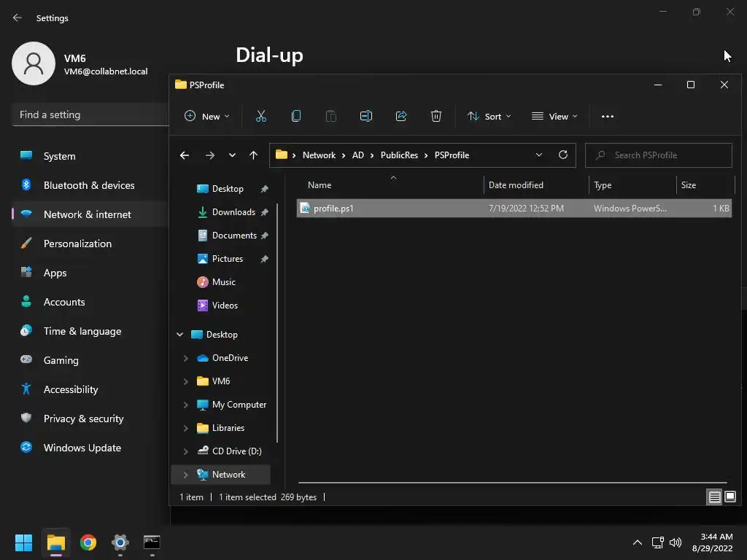Open Windows Start menu
The width and height of the screenshot is (747, 560).
23,542
